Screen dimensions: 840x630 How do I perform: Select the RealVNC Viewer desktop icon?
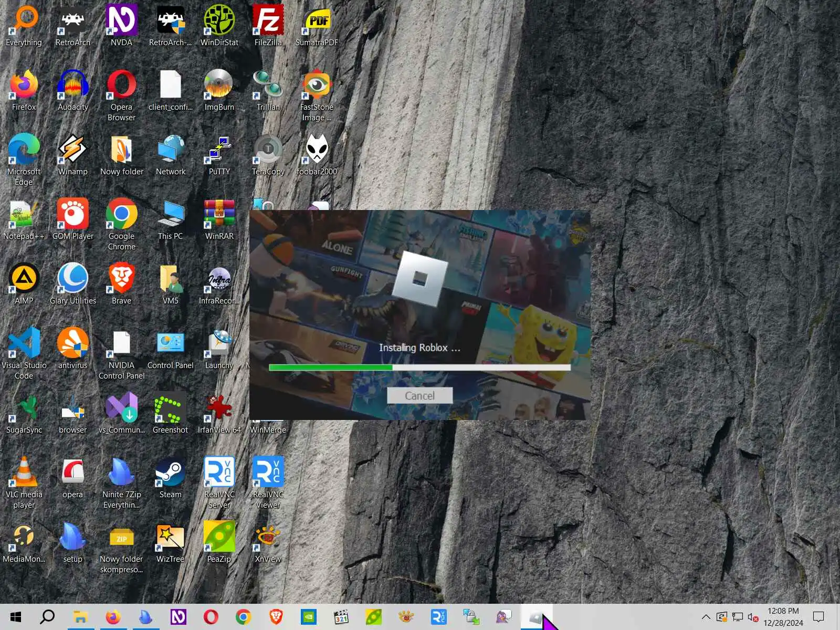point(268,483)
